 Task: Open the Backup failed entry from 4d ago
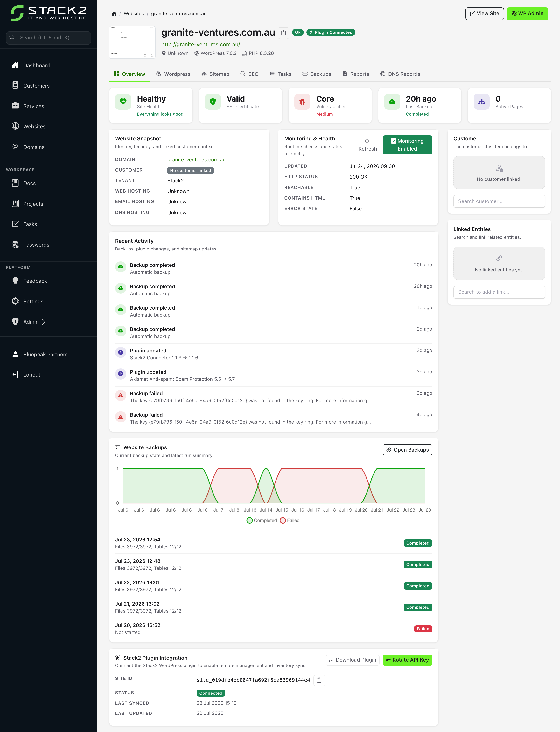pos(273,418)
